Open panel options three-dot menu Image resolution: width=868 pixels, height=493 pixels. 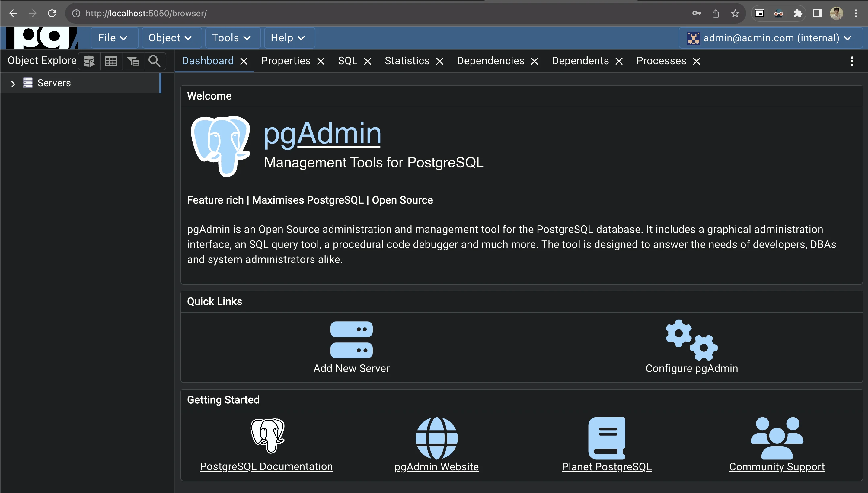(851, 61)
